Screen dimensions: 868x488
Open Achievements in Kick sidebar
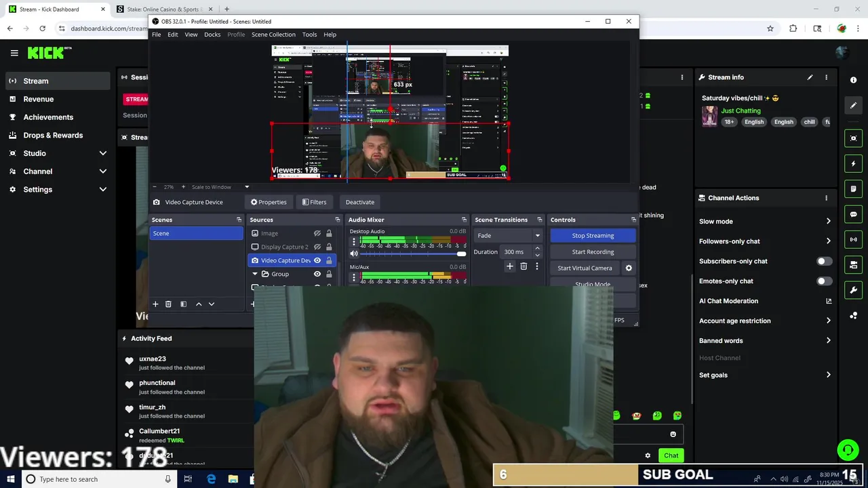[58, 117]
